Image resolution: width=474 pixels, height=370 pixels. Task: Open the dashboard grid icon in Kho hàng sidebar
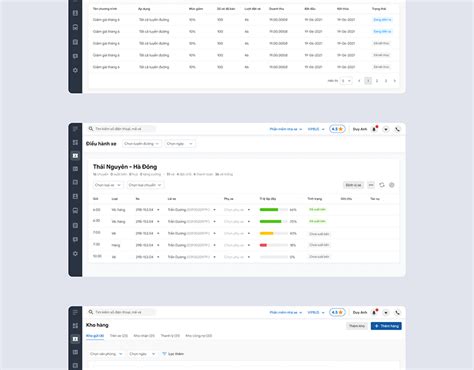(x=75, y=326)
